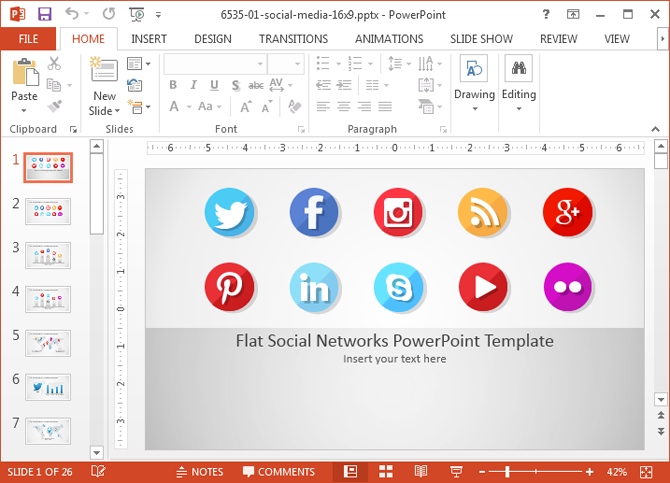Click the Undo arrow icon
This screenshot has width=670, height=483.
(x=72, y=14)
